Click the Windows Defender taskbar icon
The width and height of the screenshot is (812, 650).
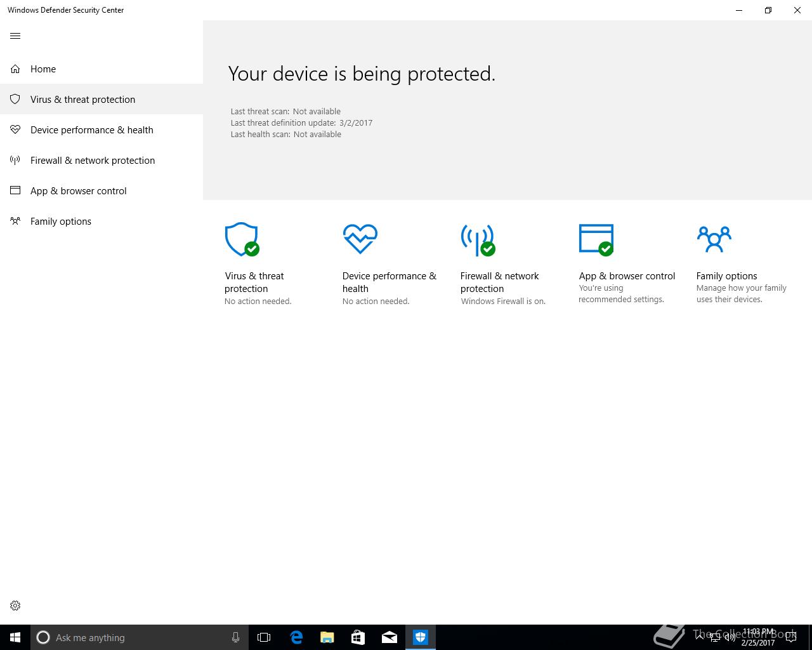pyautogui.click(x=421, y=637)
